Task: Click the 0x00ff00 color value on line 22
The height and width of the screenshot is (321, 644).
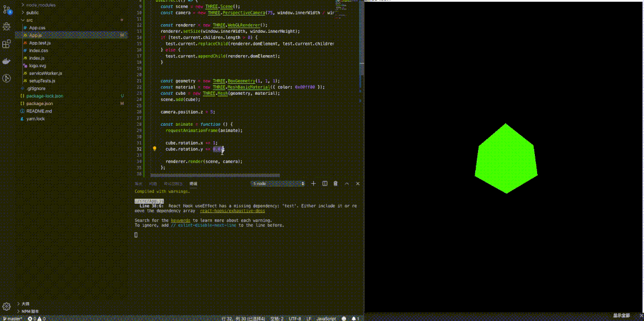Action: [x=304, y=87]
